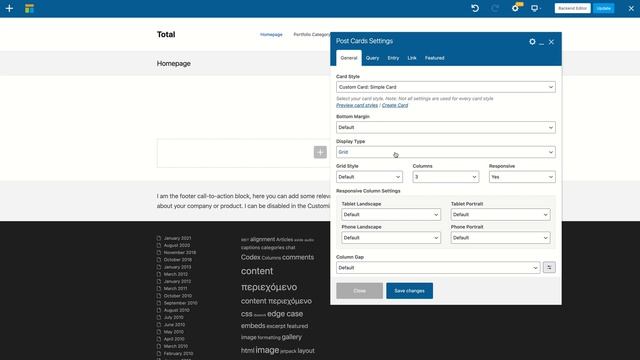
Task: Open the responsive preview monitor icon
Action: 534,8
